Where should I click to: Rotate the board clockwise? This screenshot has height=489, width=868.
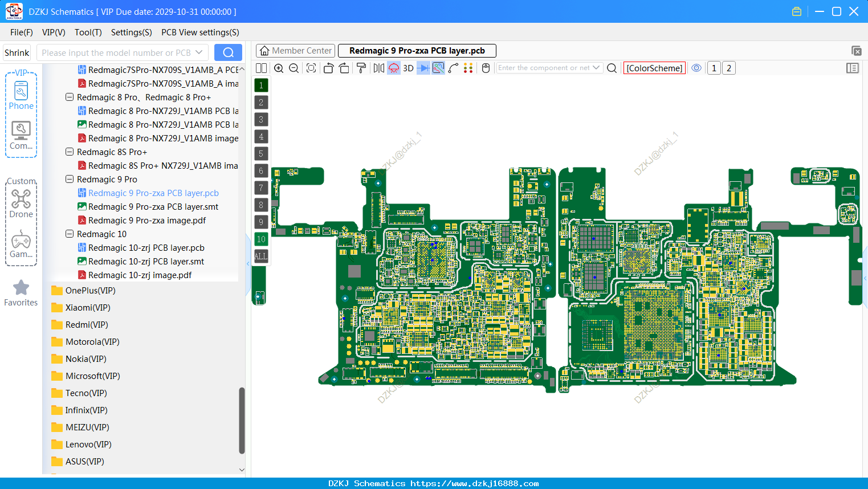[344, 68]
